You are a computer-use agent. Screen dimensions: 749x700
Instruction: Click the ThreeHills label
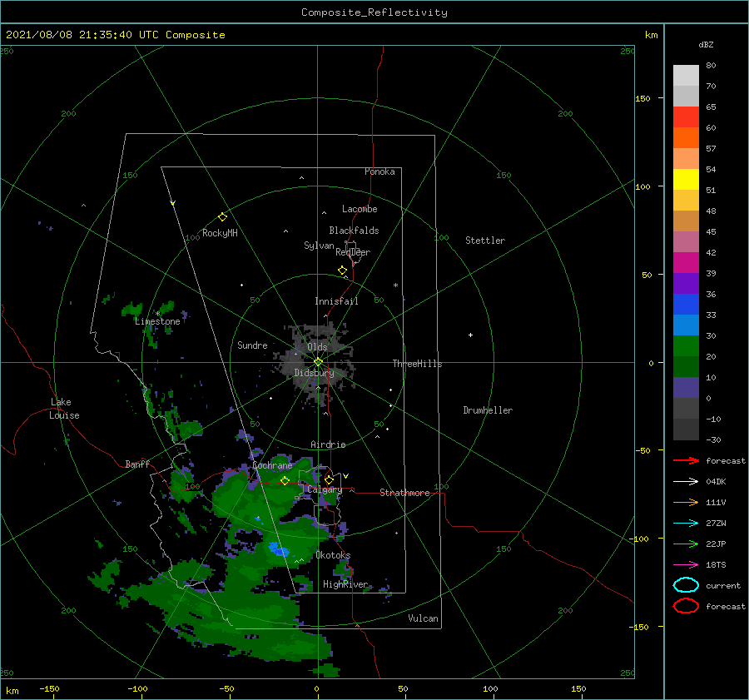[418, 364]
